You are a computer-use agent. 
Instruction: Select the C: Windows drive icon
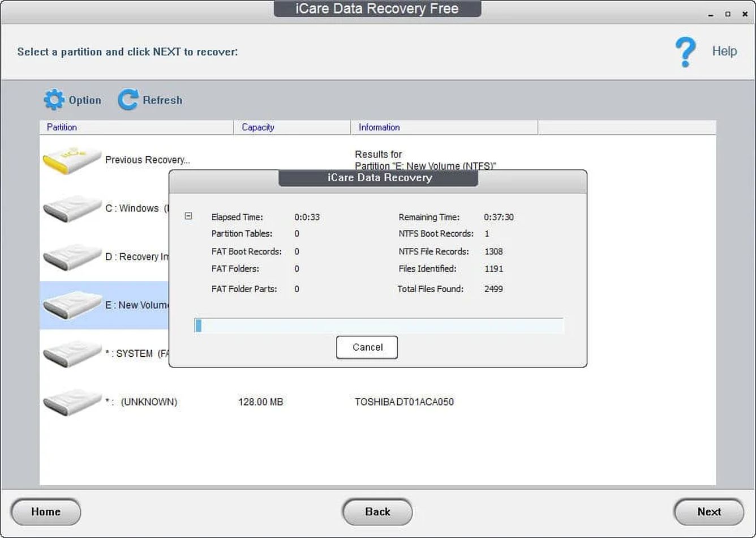(72, 208)
